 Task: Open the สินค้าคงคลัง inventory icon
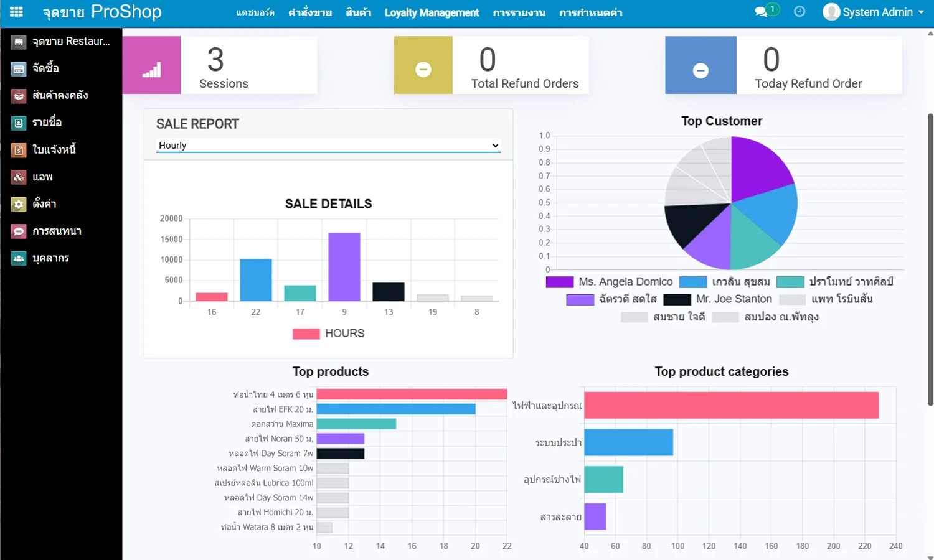18,95
